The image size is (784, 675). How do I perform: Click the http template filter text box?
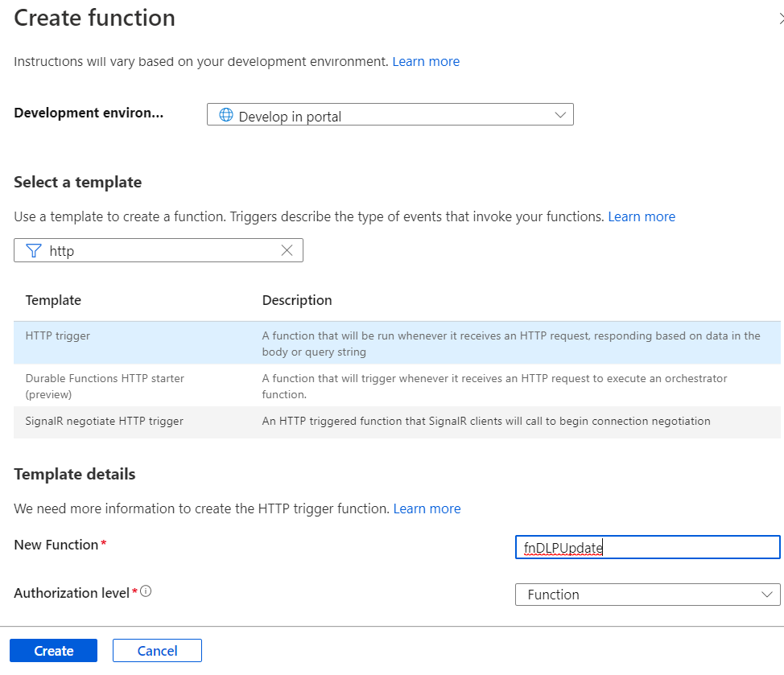click(158, 250)
